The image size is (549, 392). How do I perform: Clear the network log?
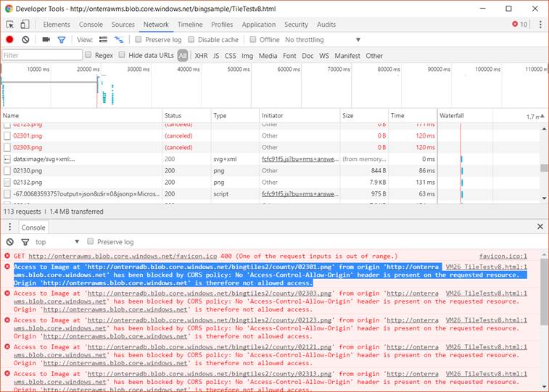pyautogui.click(x=25, y=40)
